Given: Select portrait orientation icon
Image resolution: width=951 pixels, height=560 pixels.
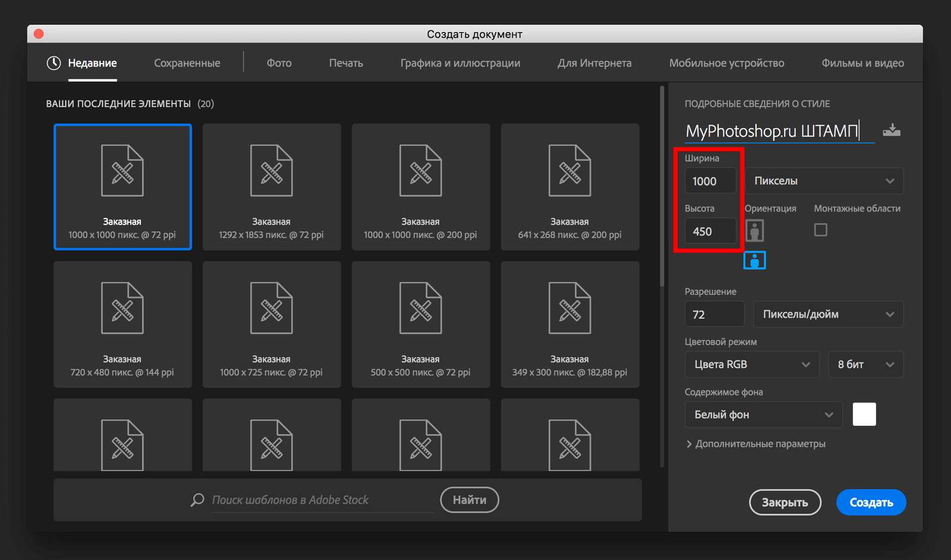Looking at the screenshot, I should coord(754,230).
